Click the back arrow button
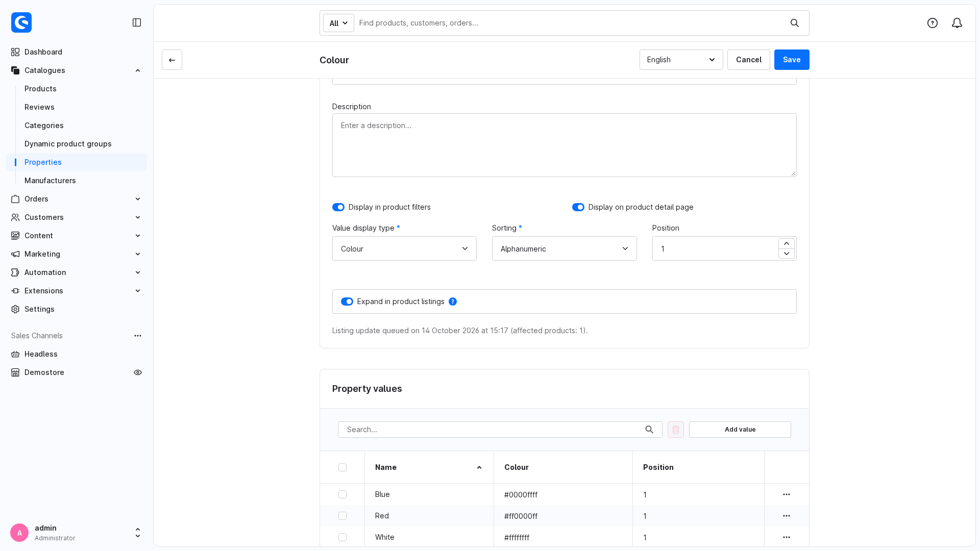Viewport: 980px width, 551px height. (x=172, y=60)
